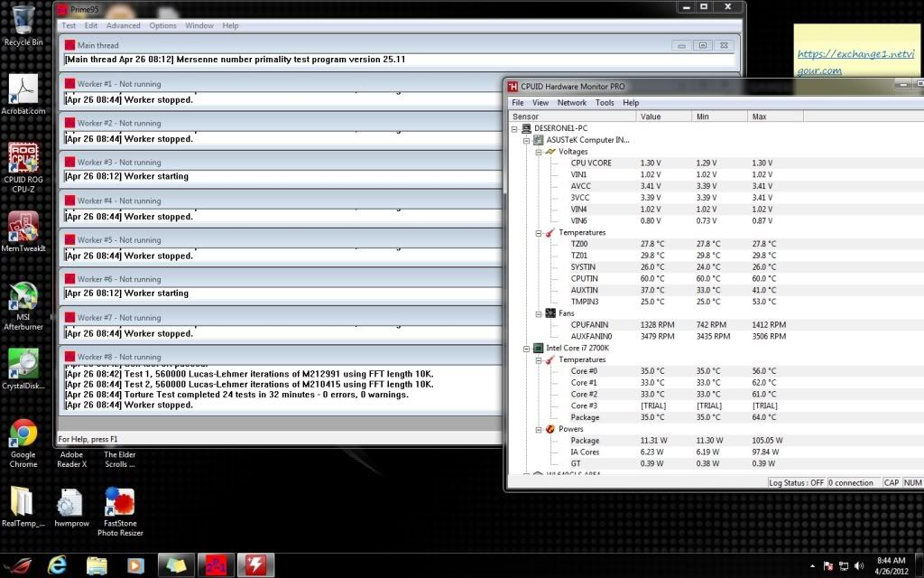Select the MemTweakIt desktop shortcut
The image size is (924, 578).
click(x=23, y=232)
